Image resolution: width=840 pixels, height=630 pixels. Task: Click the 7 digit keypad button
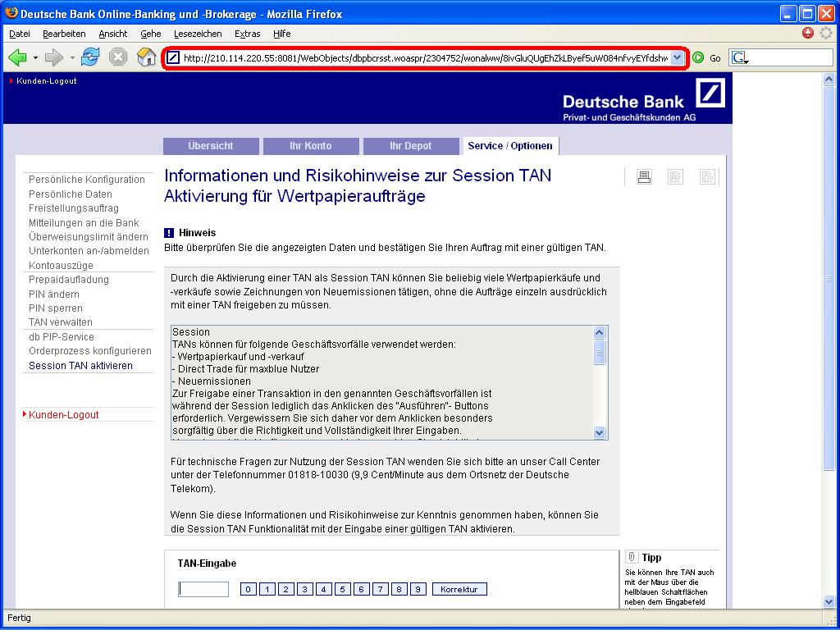(x=380, y=589)
